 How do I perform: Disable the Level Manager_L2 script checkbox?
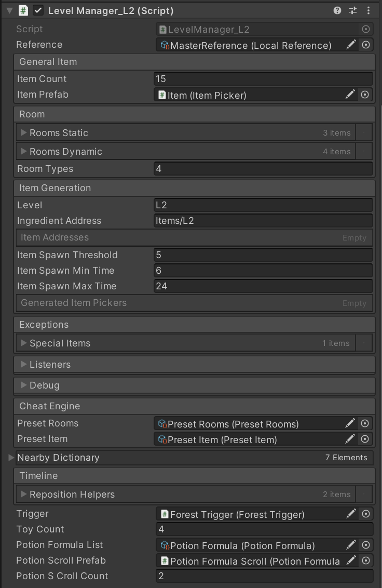pos(38,10)
